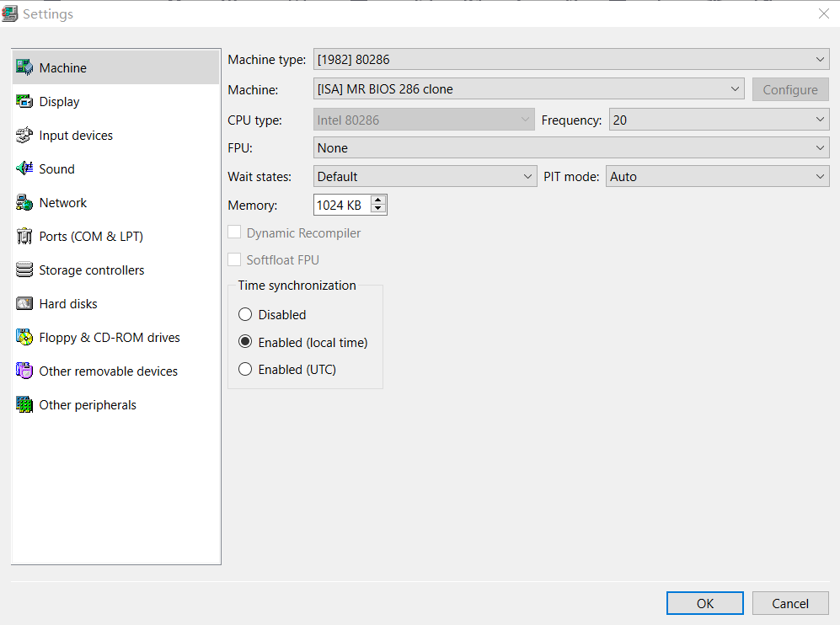Select Enabled (local time) option

(245, 342)
